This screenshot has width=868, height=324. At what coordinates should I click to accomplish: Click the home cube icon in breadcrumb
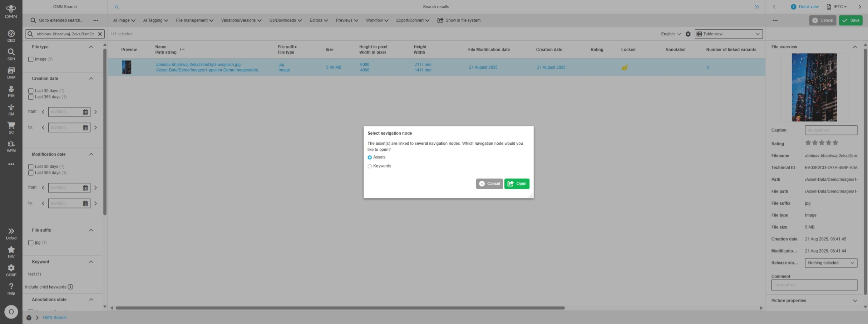coord(29,318)
